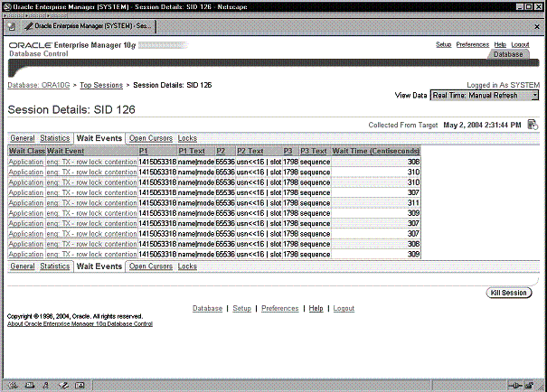Select the Oracle Enterprise Manager browser tab
Viewport: 547px width, 392px height.
(90, 26)
